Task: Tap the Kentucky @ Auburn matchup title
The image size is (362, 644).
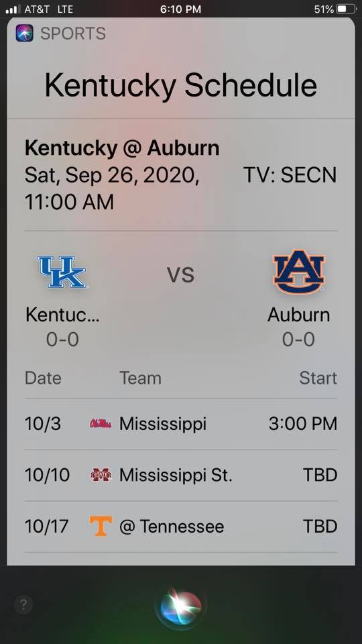Action: pyautogui.click(x=122, y=148)
